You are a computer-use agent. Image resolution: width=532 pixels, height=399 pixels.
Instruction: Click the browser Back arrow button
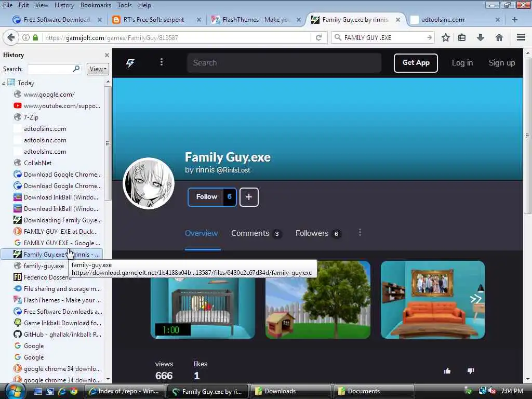click(x=11, y=37)
